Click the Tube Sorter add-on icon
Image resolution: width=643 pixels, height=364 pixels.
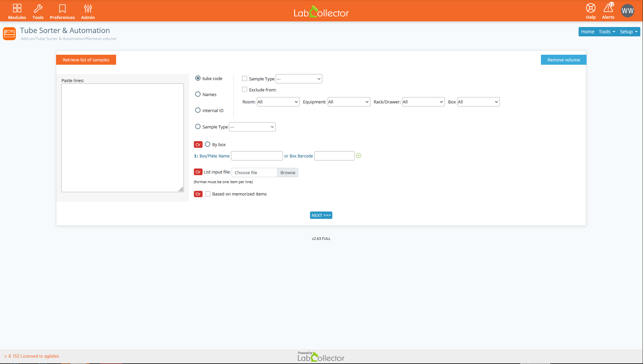tap(9, 34)
